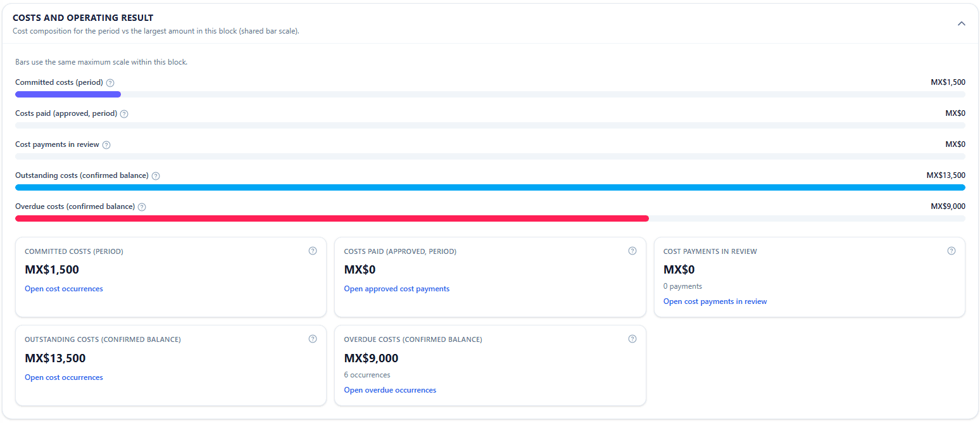Click the MX$9,000 amount in Overdue Costs card
The image size is (980, 423).
(x=371, y=358)
